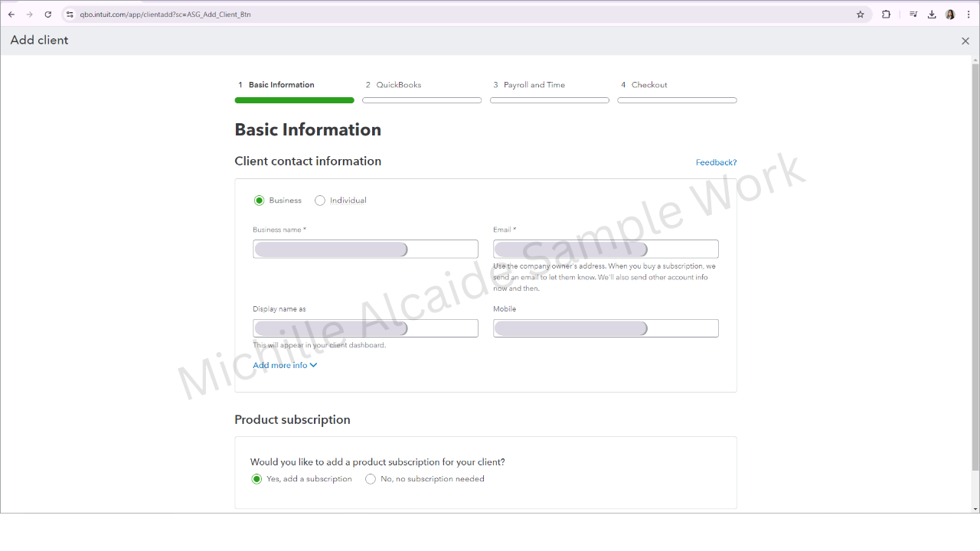The height and width of the screenshot is (551, 980).
Task: Click the 'Use the company owner's address' hint
Action: [605, 277]
